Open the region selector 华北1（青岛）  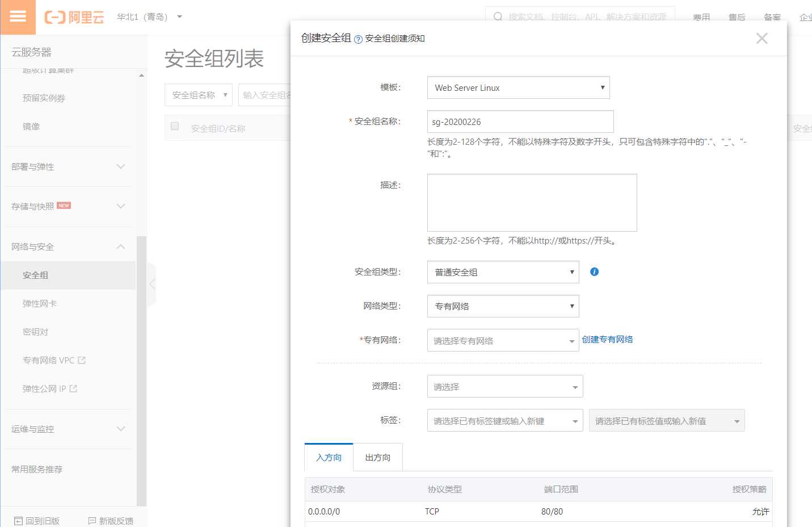coord(149,17)
